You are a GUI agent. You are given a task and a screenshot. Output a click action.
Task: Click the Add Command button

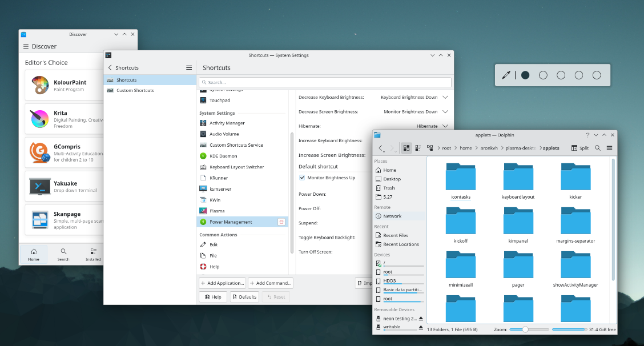click(x=271, y=283)
